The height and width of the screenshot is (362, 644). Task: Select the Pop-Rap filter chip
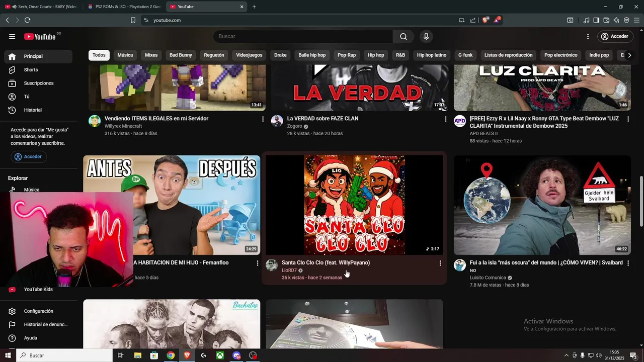pyautogui.click(x=347, y=55)
